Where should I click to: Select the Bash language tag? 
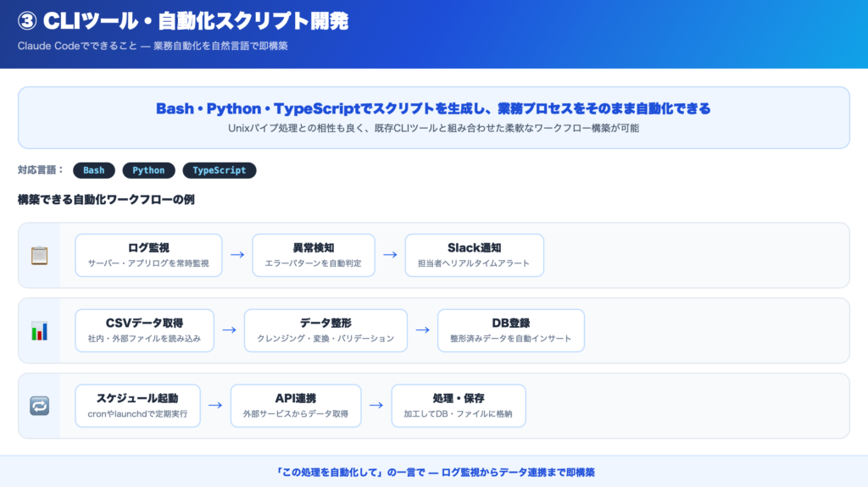[x=94, y=170]
